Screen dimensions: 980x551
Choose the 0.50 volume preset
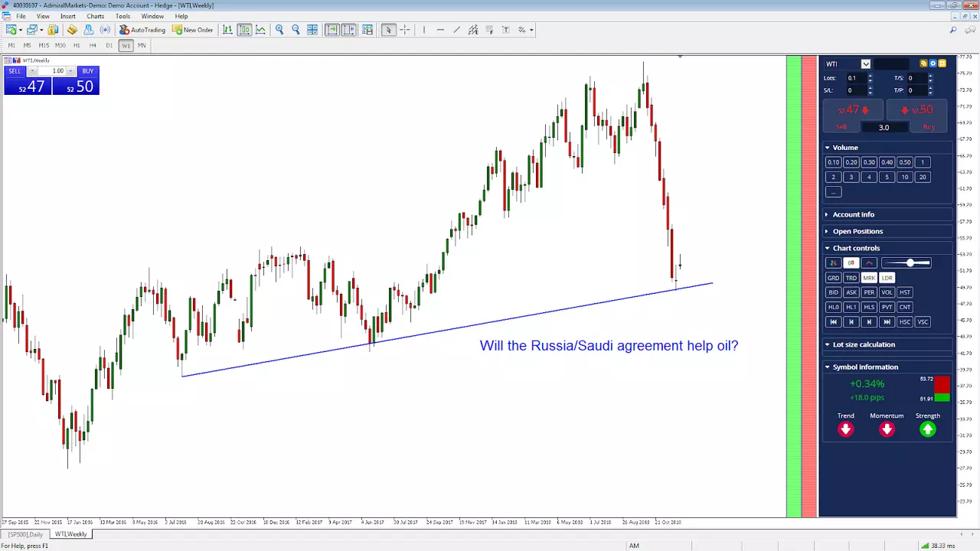pos(905,162)
